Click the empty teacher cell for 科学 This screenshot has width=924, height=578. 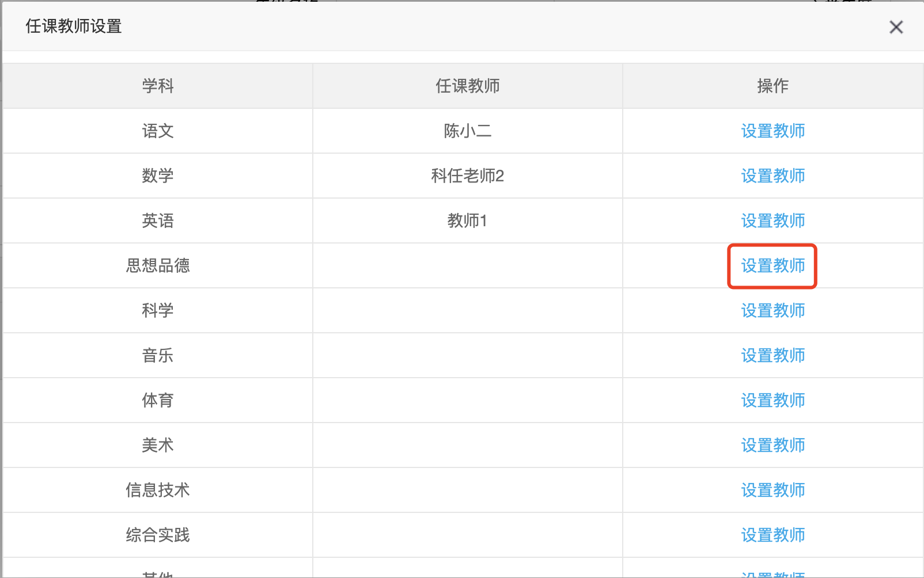tap(467, 311)
